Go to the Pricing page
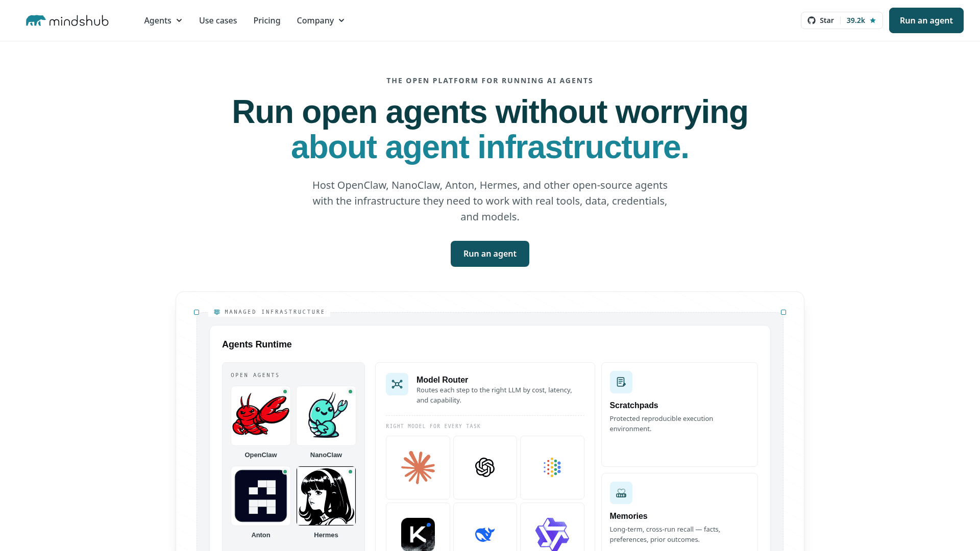Screen dimensions: 980x551 [267, 20]
